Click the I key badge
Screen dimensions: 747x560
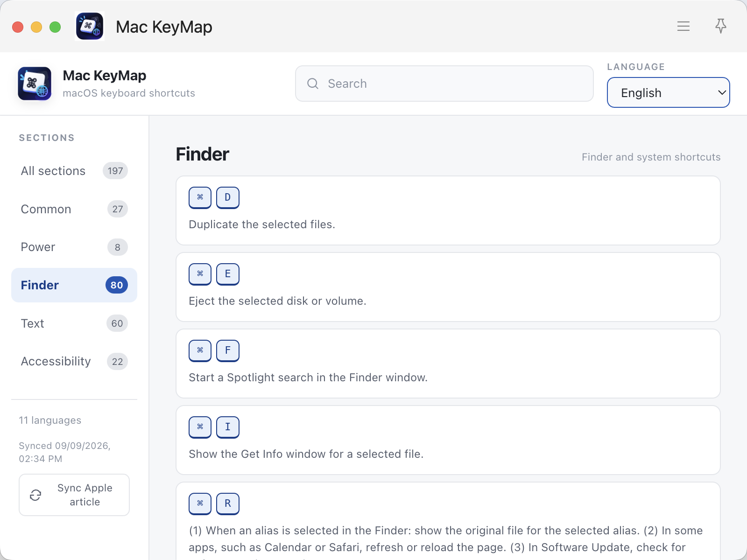click(x=228, y=427)
